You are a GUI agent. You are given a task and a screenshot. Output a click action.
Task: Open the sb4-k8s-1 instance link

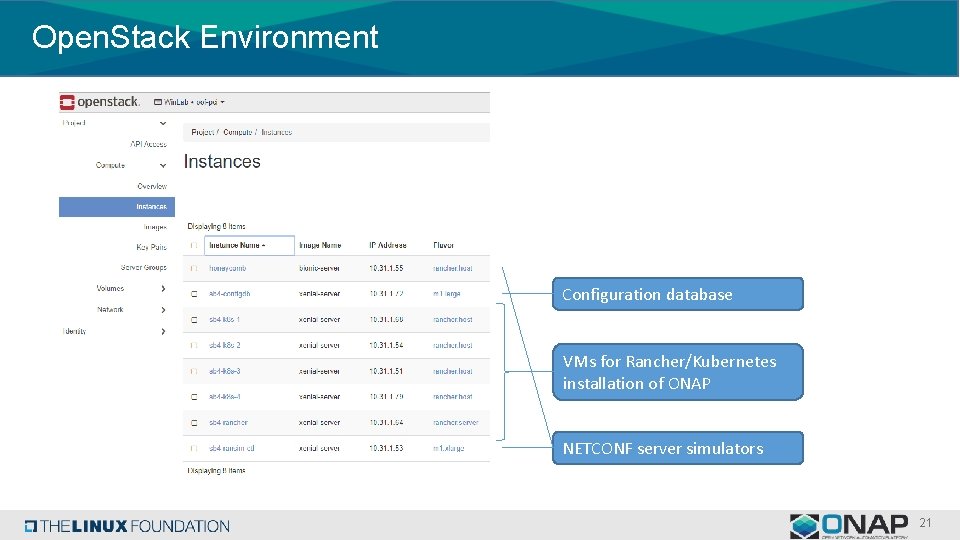[x=224, y=320]
